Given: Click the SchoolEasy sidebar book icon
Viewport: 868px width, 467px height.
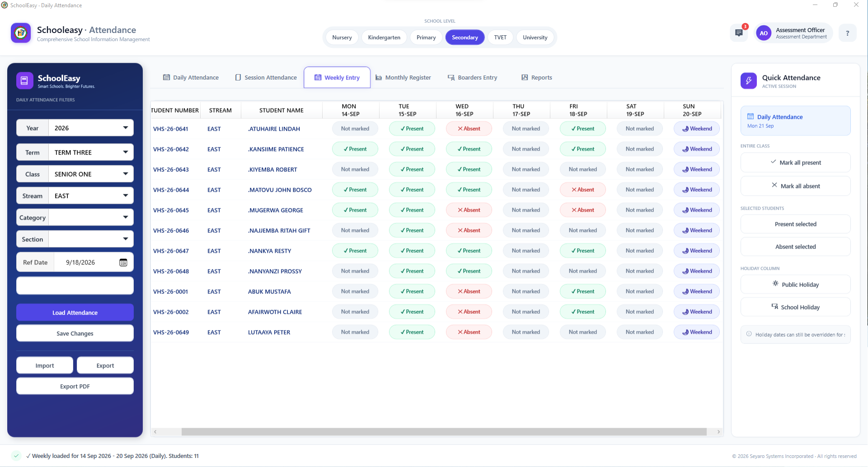Looking at the screenshot, I should 24,81.
